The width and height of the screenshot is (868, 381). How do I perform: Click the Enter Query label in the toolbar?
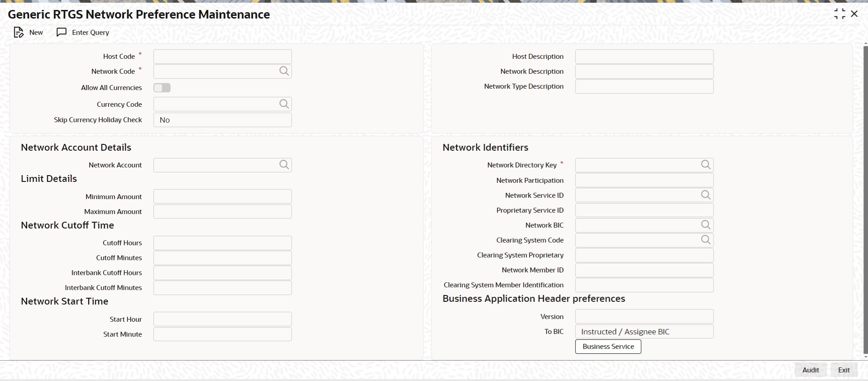(91, 33)
